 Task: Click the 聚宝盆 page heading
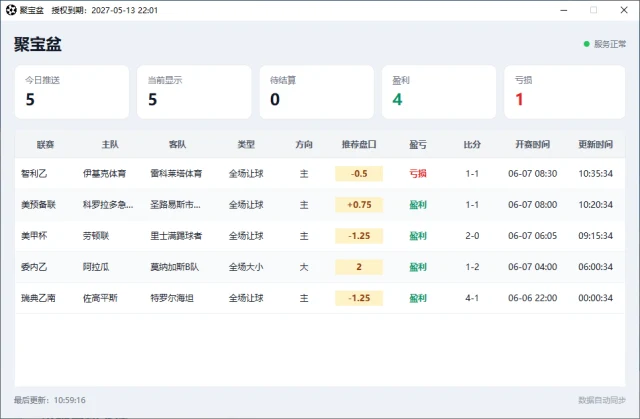38,44
